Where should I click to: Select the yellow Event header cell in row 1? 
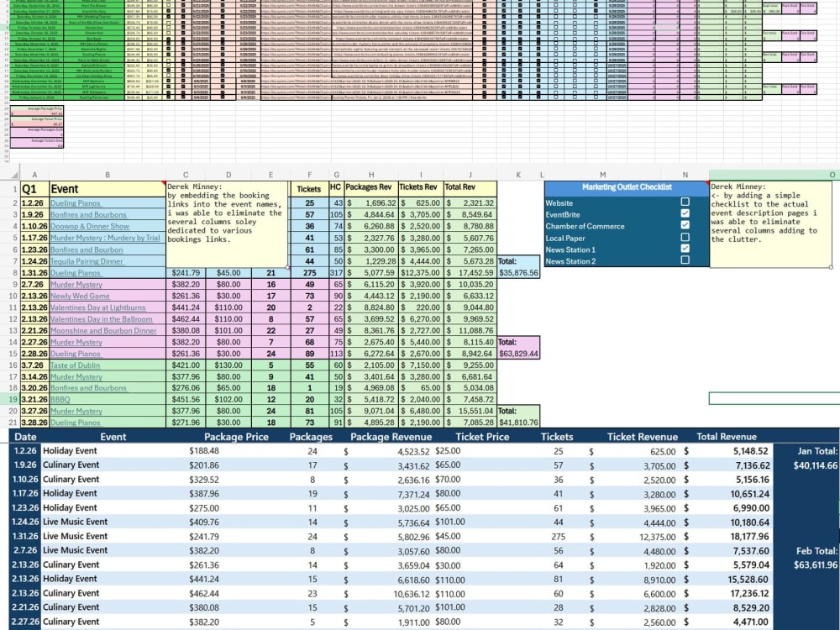coord(108,189)
